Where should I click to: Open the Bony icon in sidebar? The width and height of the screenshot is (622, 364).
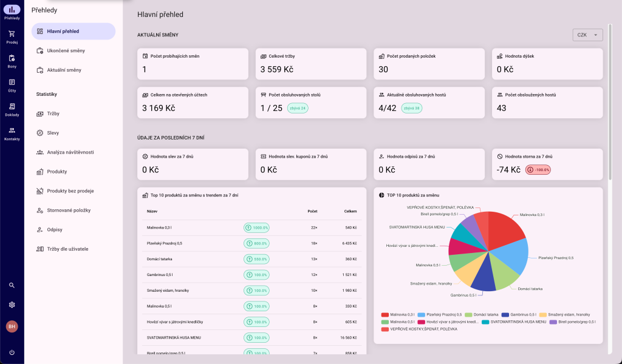(12, 61)
